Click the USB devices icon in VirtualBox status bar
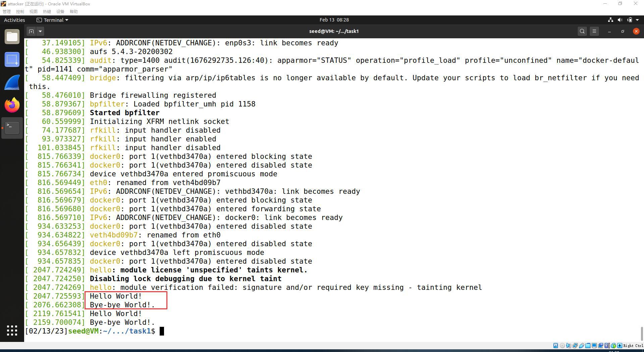Viewport: 644px width, 352px height. 582,346
